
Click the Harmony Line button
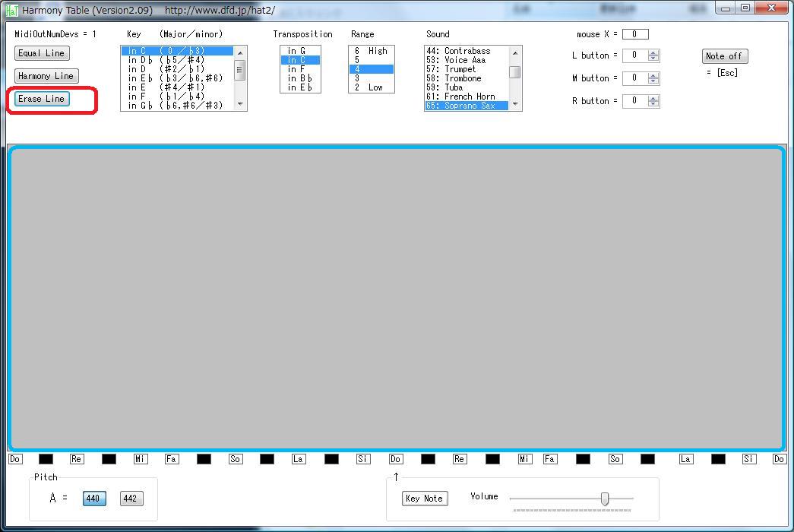[x=46, y=76]
